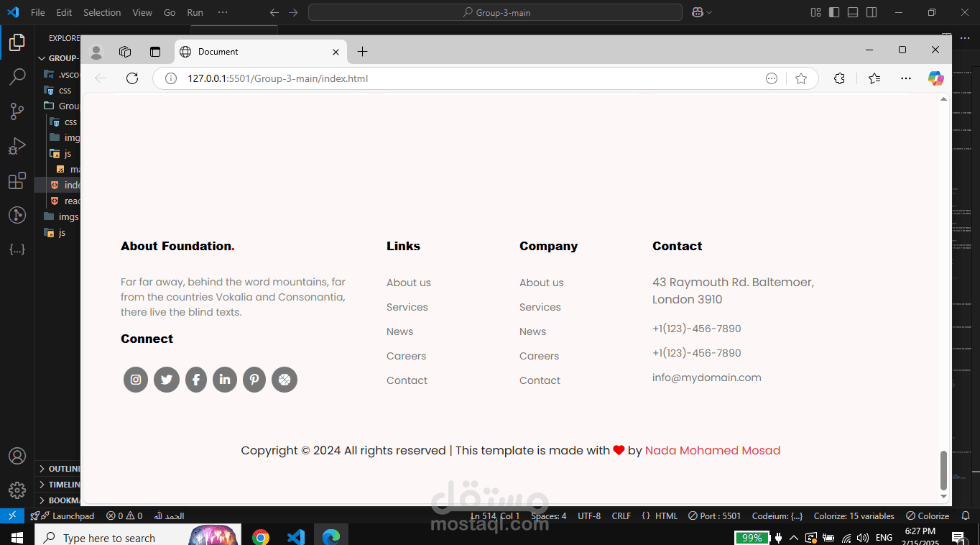Open the Favorites list in Edge
This screenshot has height=545, width=980.
874,78
